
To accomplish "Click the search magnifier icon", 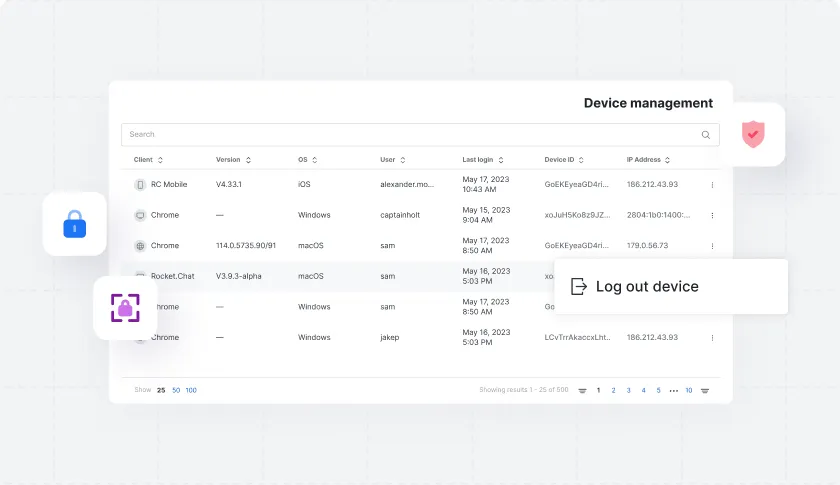I will 706,135.
